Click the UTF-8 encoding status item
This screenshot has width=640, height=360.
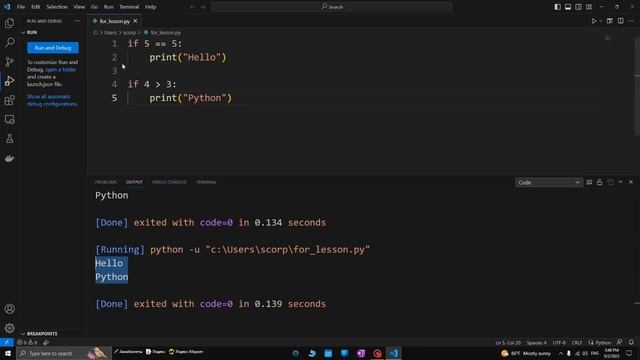(559, 342)
